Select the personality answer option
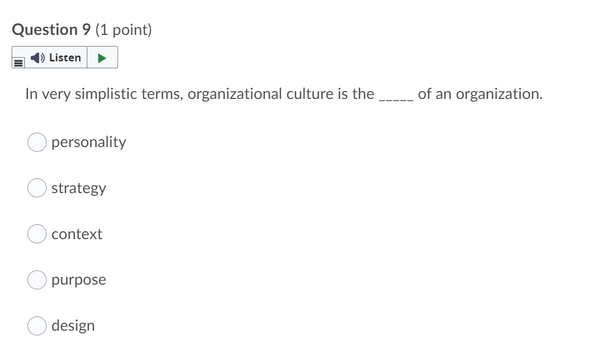Image resolution: width=596 pixels, height=364 pixels. pos(36,142)
